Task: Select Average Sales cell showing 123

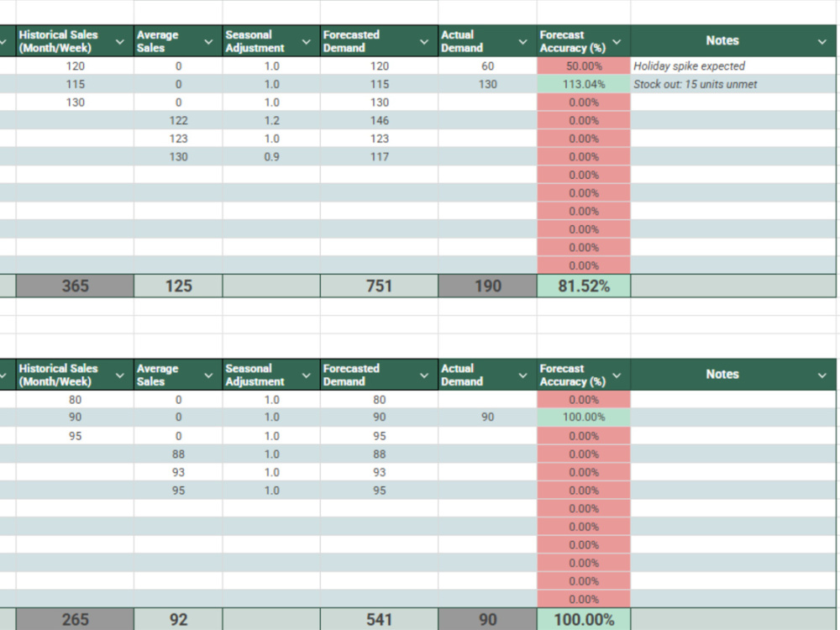Action: [x=178, y=139]
